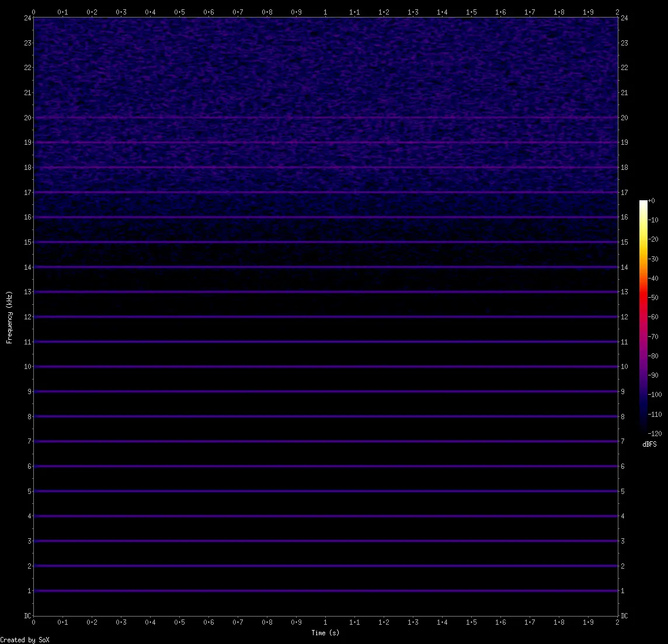Click the dBFS color gradient scale bar
Viewport: 668px width, 644px height.
pyautogui.click(x=643, y=317)
